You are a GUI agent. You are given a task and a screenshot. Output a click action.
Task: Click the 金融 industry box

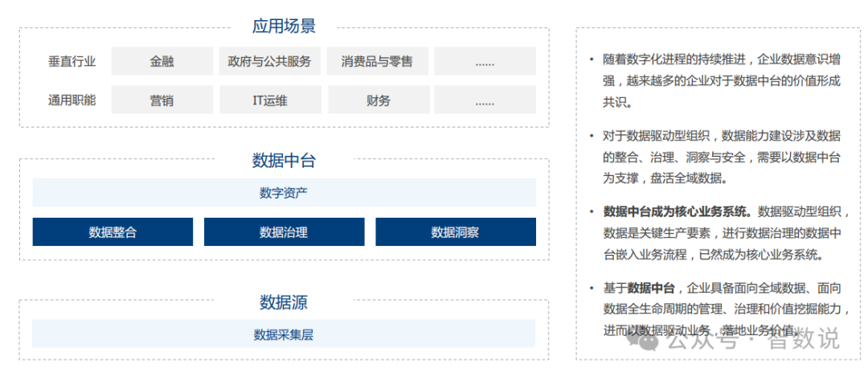[x=162, y=61]
